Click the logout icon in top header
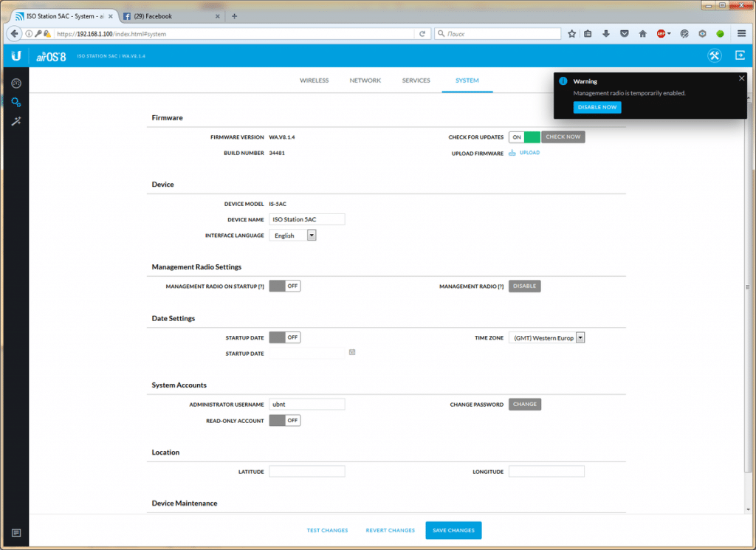Screen dimensions: 756x550 tap(740, 55)
